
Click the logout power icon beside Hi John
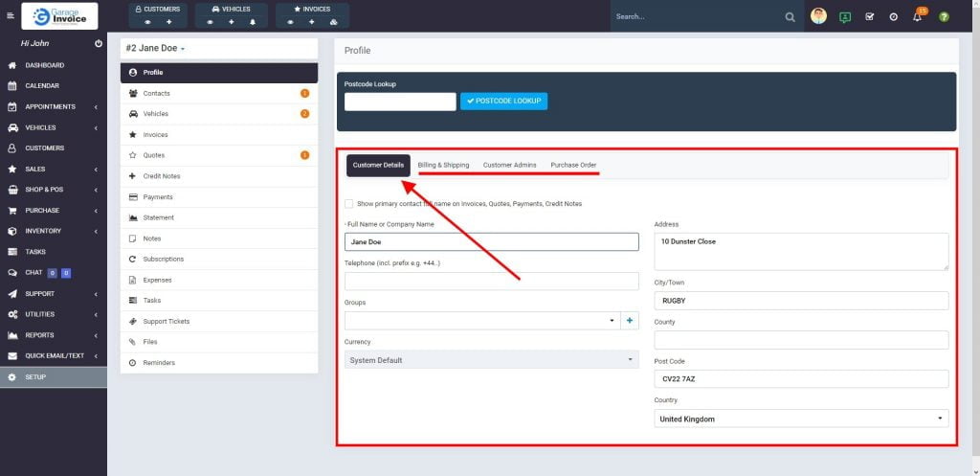pyautogui.click(x=99, y=44)
